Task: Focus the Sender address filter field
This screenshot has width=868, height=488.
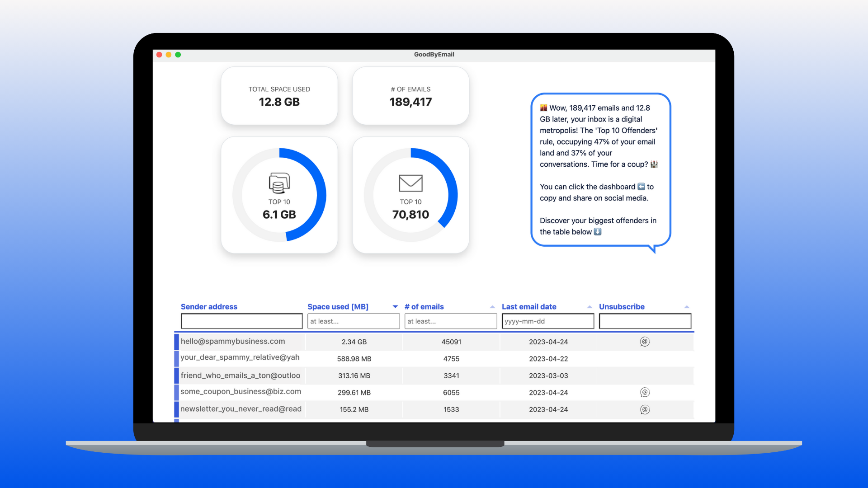Action: click(x=241, y=321)
